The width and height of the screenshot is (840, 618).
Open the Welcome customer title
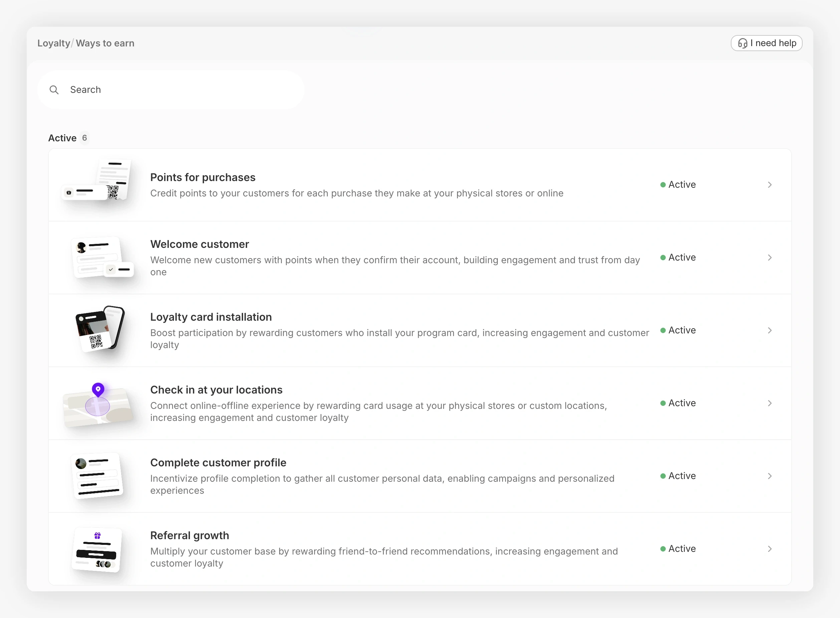200,244
